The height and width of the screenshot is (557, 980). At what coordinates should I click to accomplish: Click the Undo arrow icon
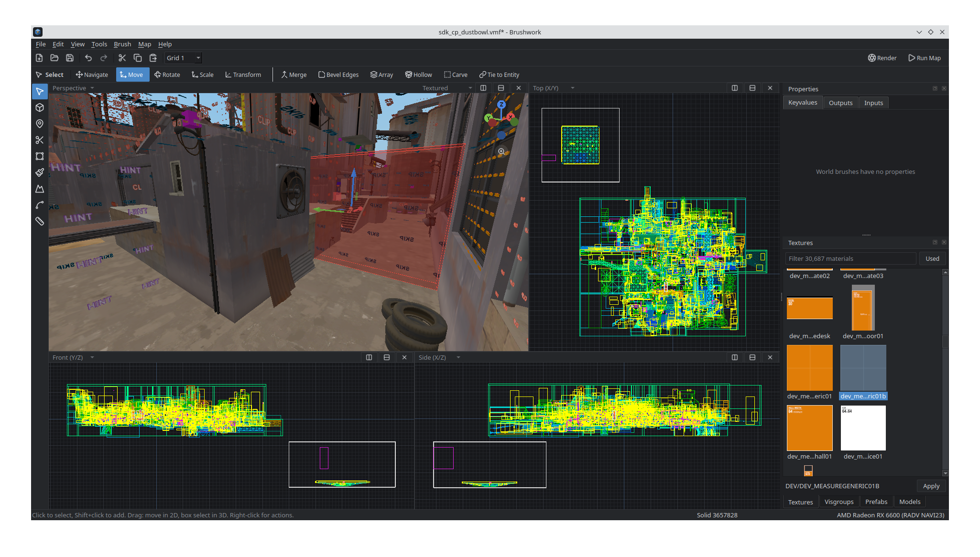point(88,58)
